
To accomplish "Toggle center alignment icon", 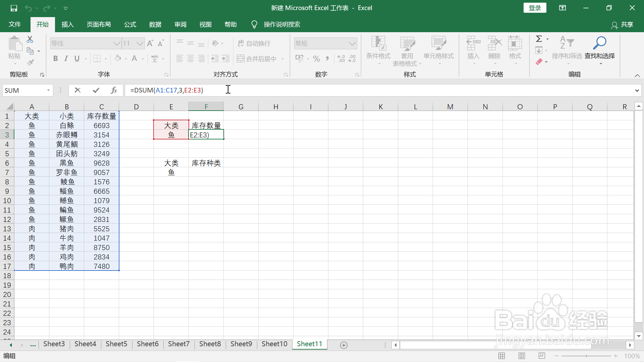I will [191, 59].
